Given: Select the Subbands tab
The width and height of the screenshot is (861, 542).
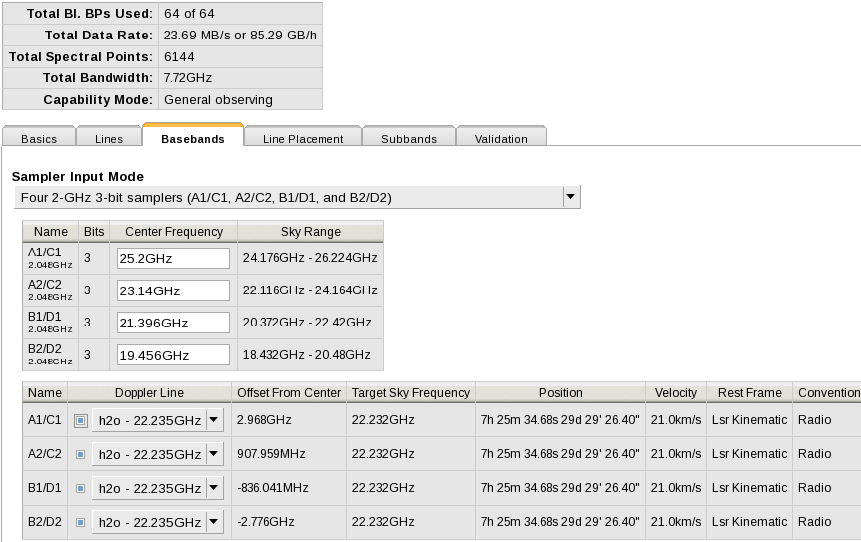Looking at the screenshot, I should point(408,139).
